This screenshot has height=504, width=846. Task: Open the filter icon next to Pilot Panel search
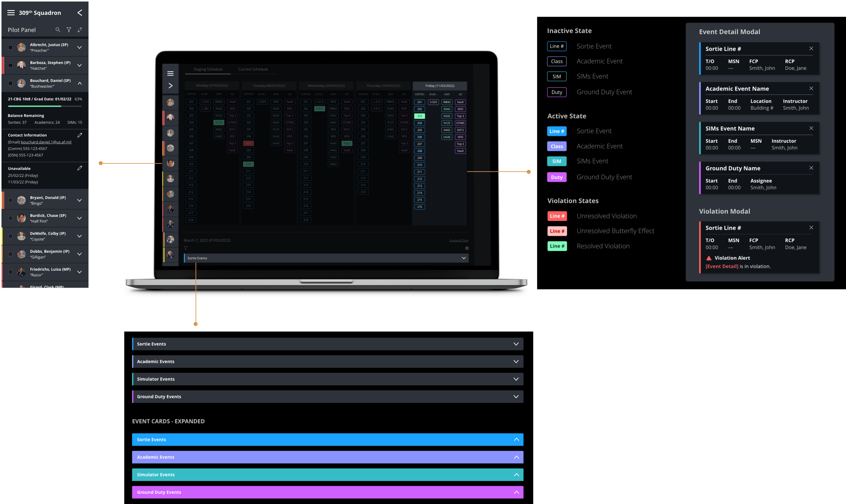click(x=69, y=30)
